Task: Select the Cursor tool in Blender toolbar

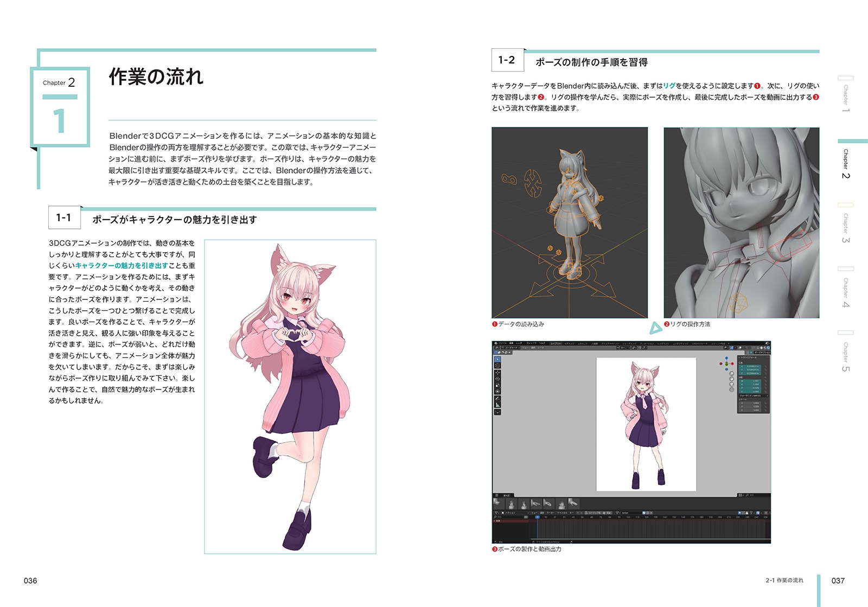Action: click(497, 366)
